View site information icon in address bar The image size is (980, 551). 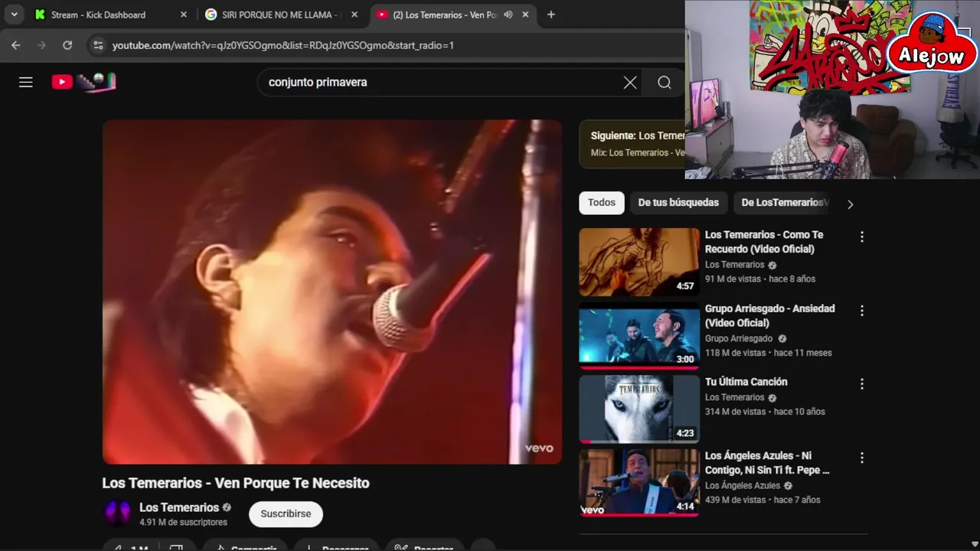point(97,45)
